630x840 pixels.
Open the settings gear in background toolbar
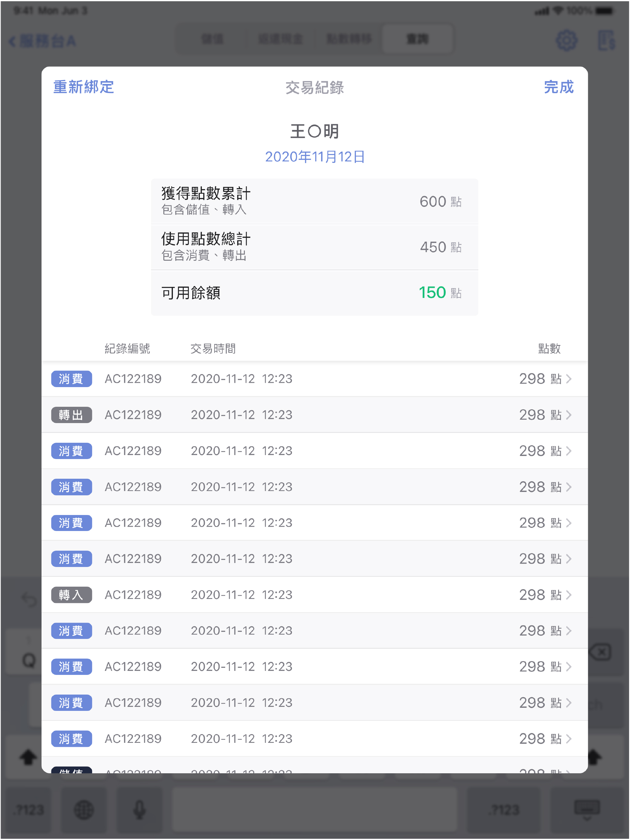pos(567,40)
